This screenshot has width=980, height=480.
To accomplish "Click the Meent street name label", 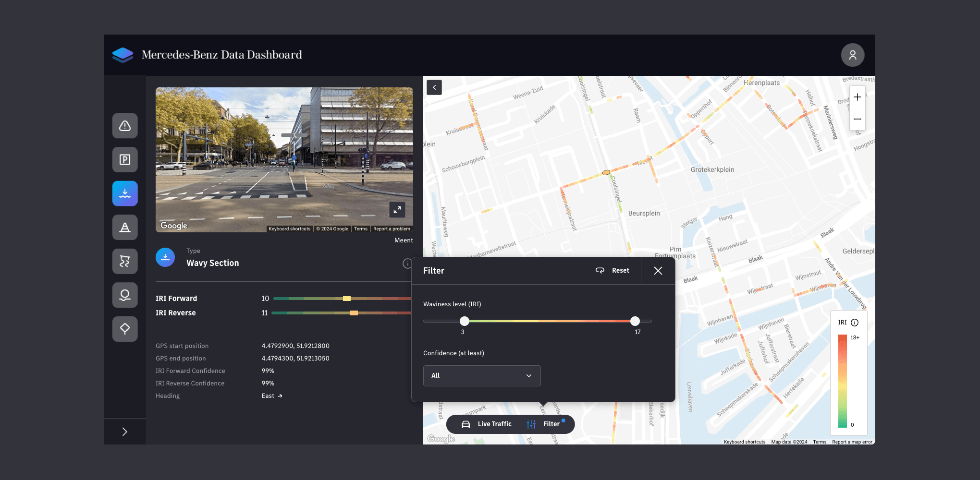I will (x=404, y=240).
